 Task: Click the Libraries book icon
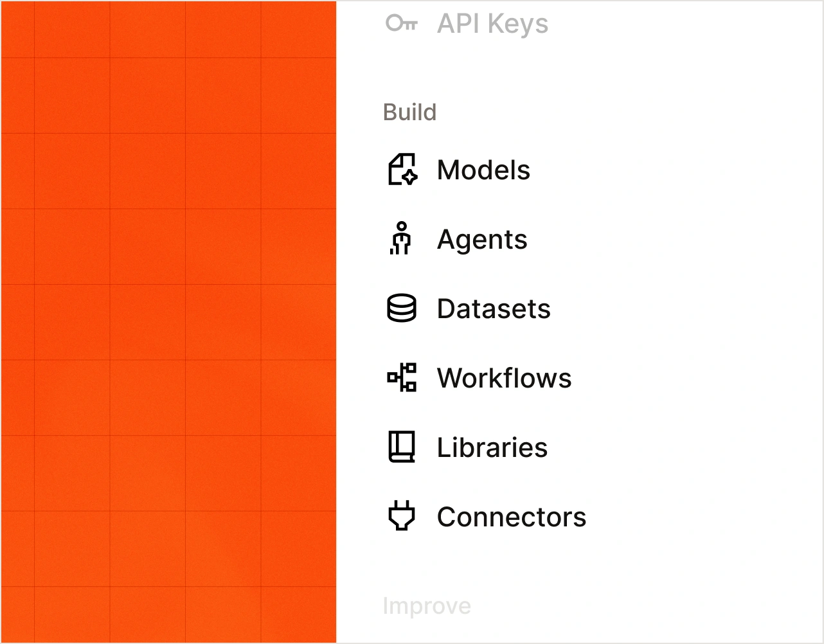402,447
